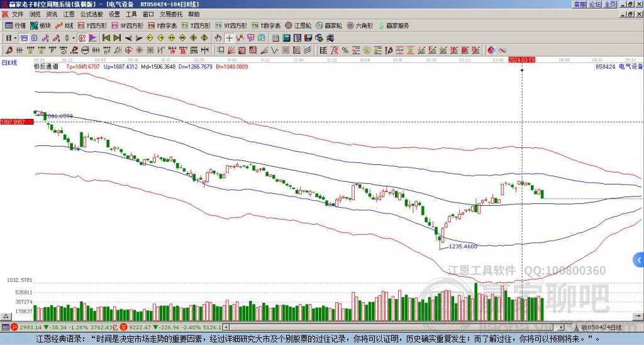
Task: Select the hand pan tool
Action: tap(218, 38)
